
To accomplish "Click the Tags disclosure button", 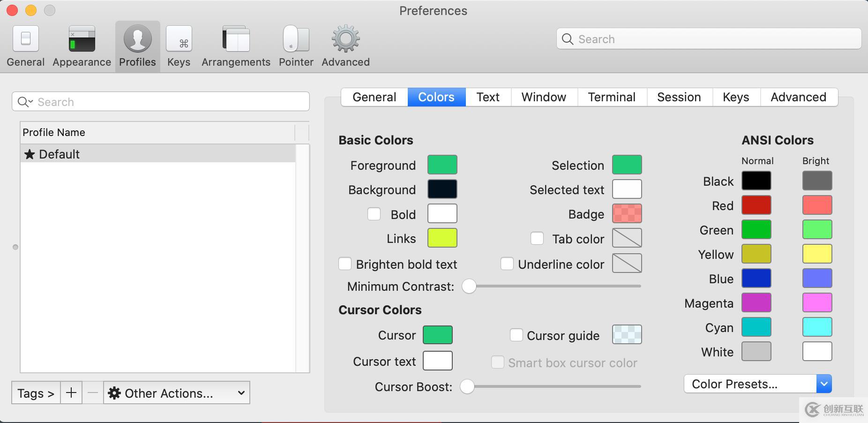I will [35, 393].
